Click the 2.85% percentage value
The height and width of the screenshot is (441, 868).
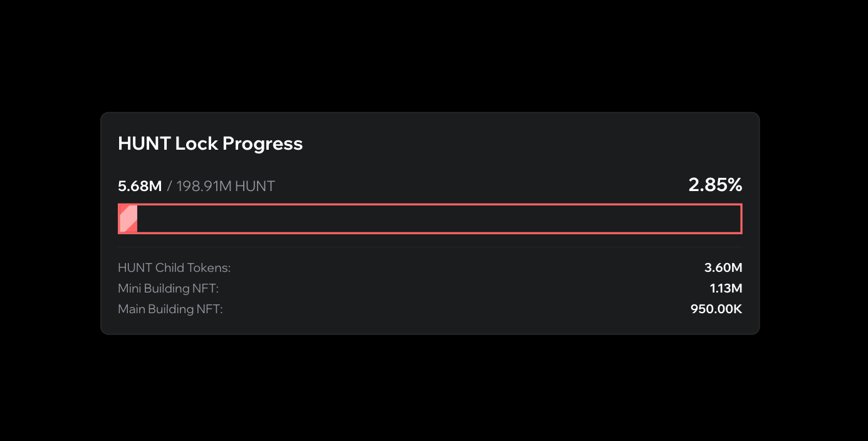(715, 185)
